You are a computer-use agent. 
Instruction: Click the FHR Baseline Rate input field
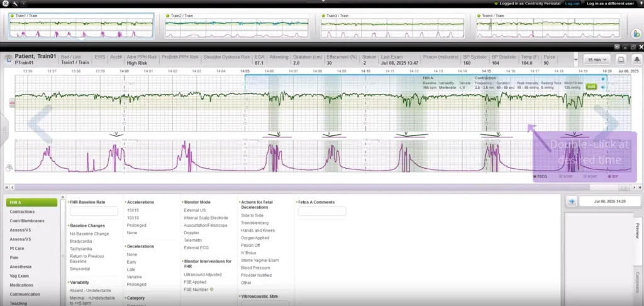click(94, 212)
